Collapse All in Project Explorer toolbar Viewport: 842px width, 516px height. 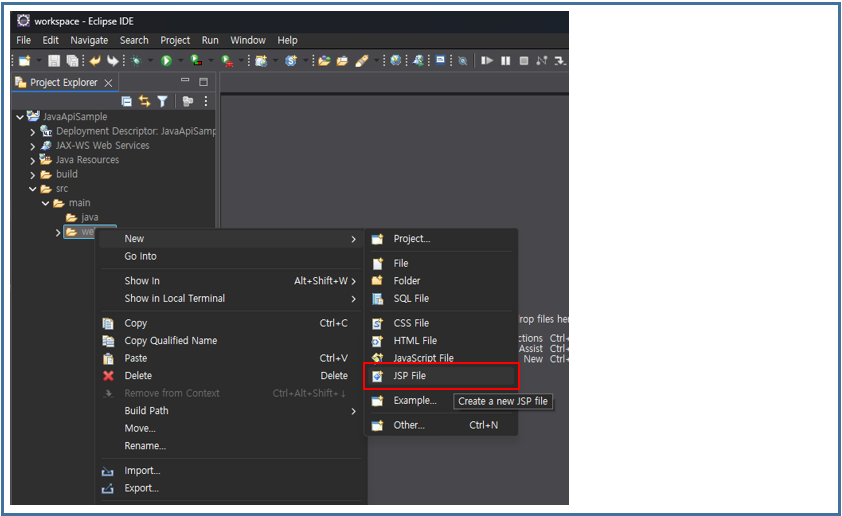[127, 101]
